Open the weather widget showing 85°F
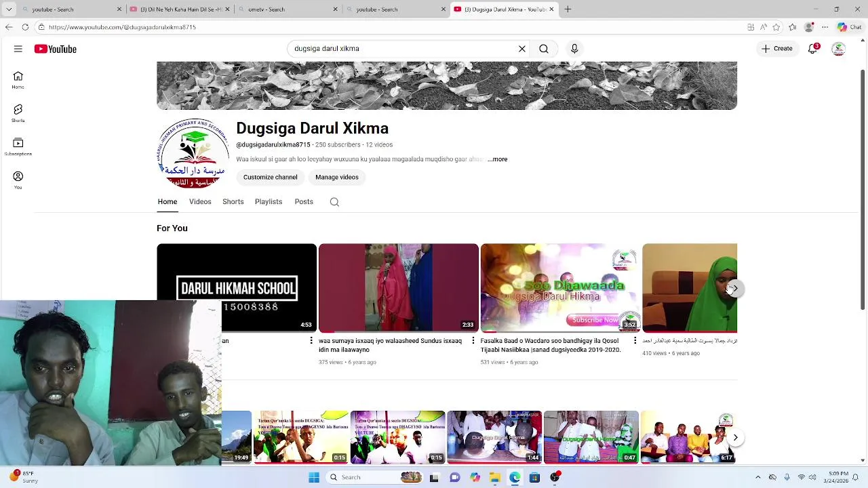The width and height of the screenshot is (868, 488). point(24,477)
